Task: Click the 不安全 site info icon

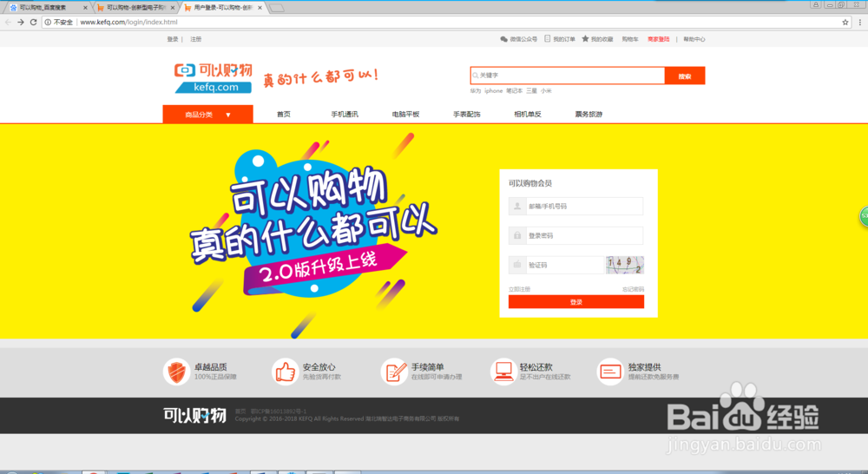Action: coord(48,23)
